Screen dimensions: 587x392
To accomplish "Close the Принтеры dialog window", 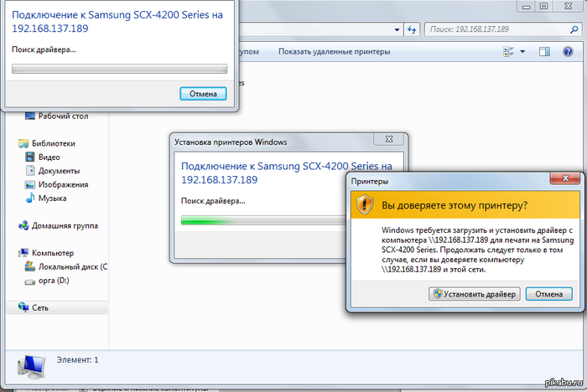I will (x=565, y=178).
